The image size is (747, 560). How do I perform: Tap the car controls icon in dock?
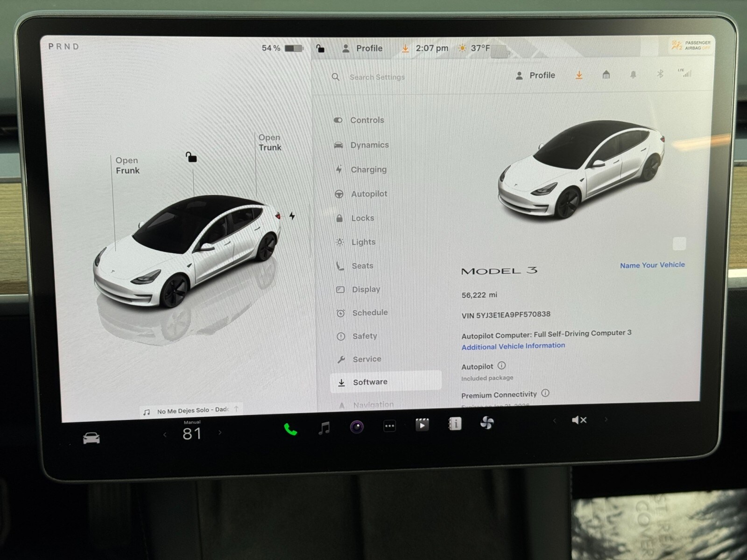pos(91,438)
